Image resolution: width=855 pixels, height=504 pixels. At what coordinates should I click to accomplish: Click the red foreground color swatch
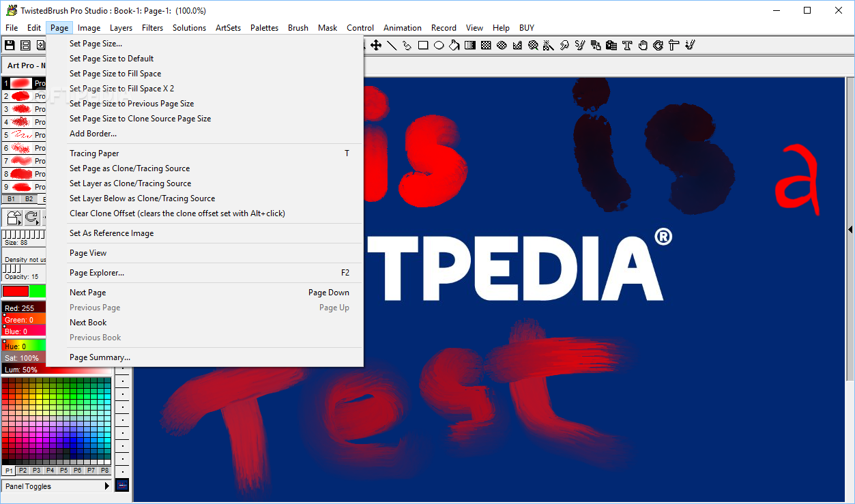(x=16, y=291)
